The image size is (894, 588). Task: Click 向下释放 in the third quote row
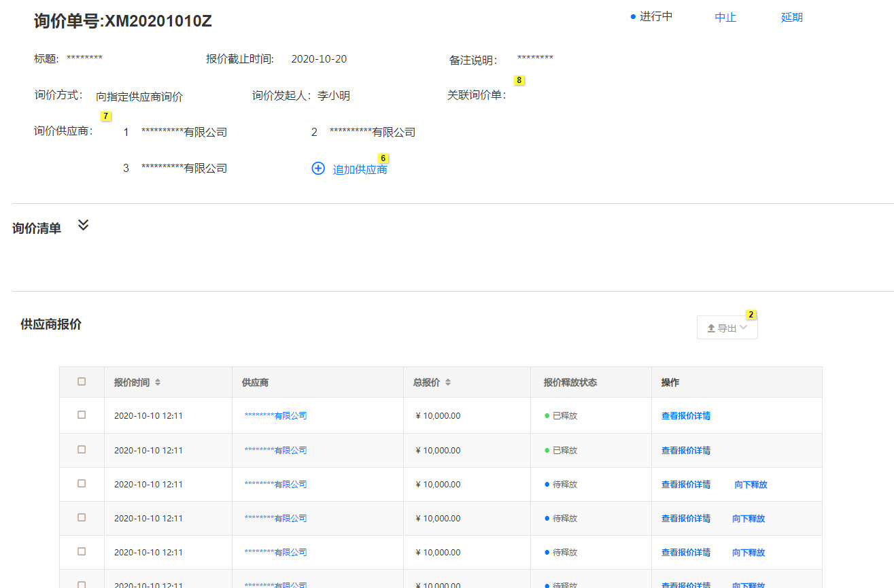tap(751, 485)
